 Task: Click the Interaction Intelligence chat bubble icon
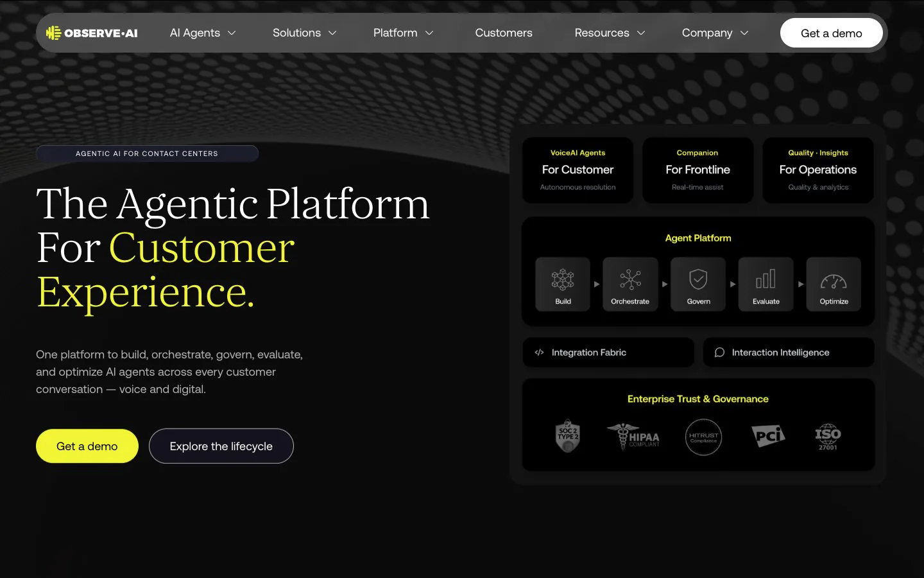click(x=719, y=353)
